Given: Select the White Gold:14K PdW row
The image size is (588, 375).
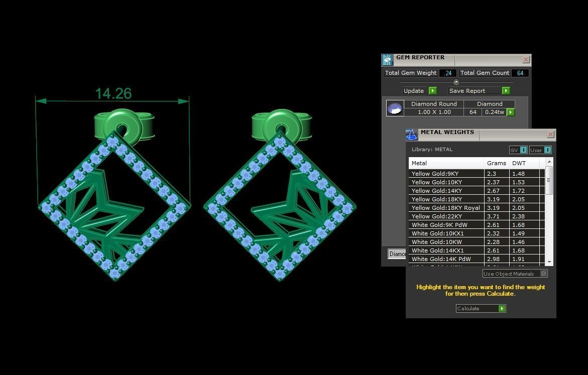Looking at the screenshot, I should [477, 259].
